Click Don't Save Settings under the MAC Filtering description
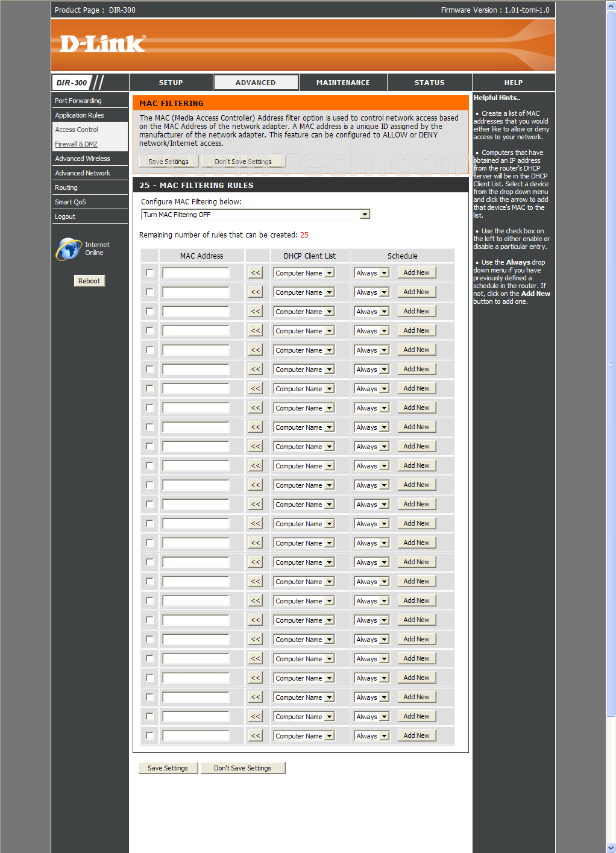616x853 pixels. point(243,162)
